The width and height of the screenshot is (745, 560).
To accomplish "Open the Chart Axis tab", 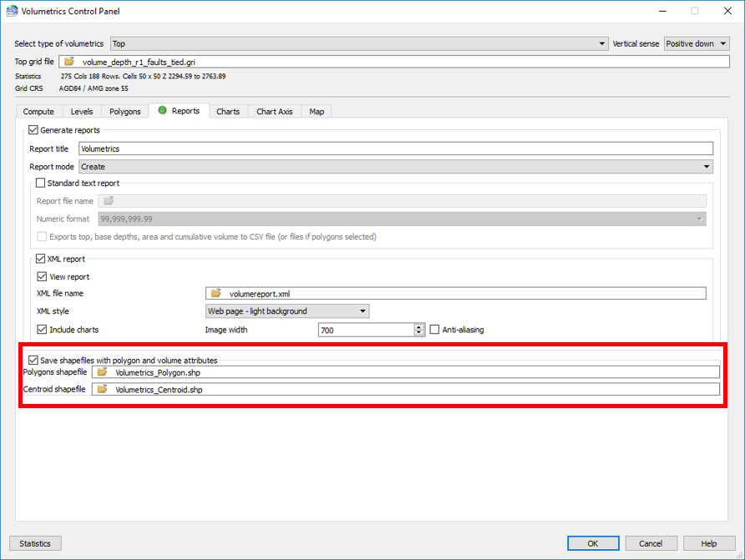I will click(x=274, y=112).
